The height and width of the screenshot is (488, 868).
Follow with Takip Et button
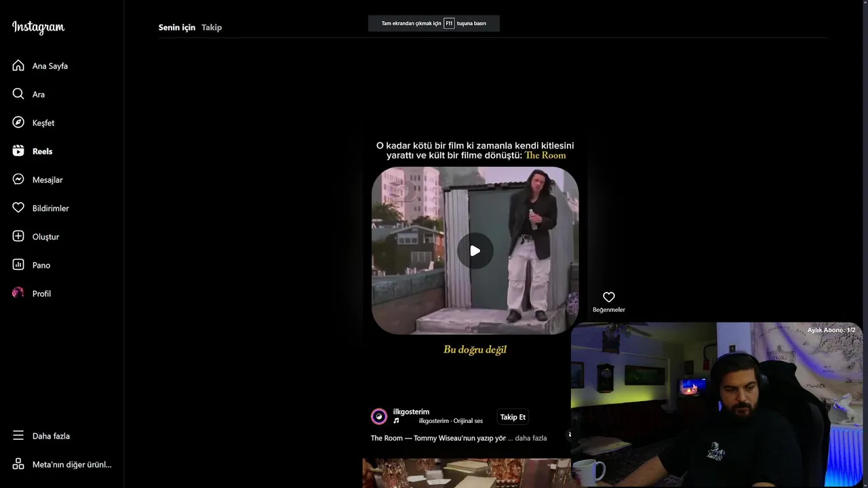(x=513, y=417)
